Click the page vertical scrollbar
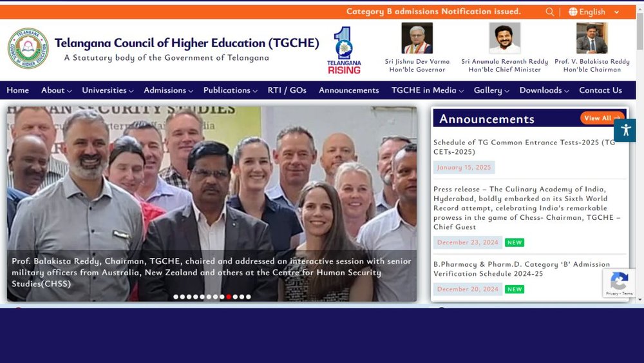Viewport: 644px width, 363px height. [640, 156]
